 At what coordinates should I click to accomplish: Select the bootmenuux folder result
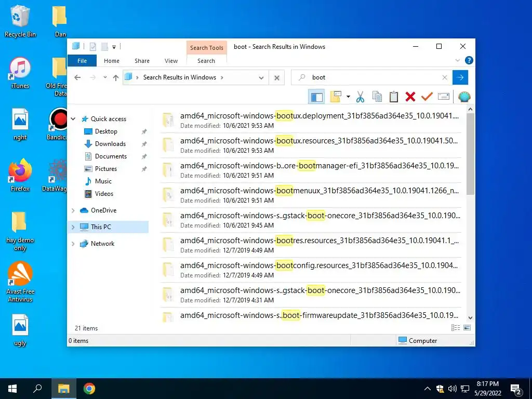coord(311,195)
